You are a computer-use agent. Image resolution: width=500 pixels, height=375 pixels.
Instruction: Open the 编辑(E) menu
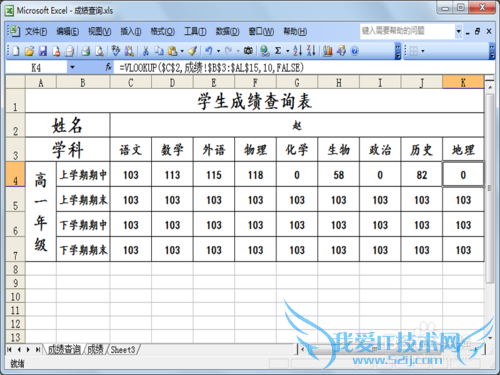(67, 32)
